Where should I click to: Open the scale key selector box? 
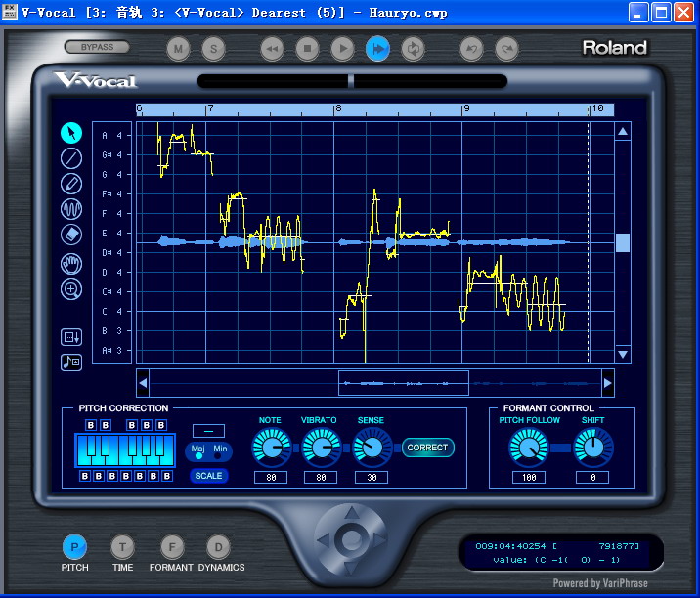click(208, 431)
